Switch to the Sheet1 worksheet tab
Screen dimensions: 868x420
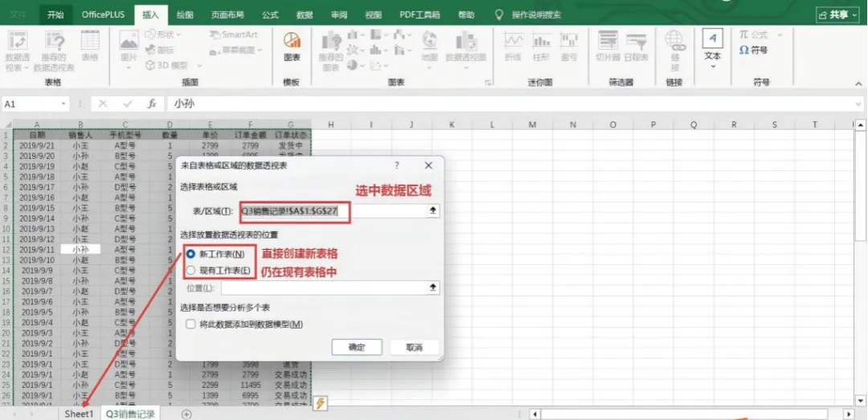point(79,414)
